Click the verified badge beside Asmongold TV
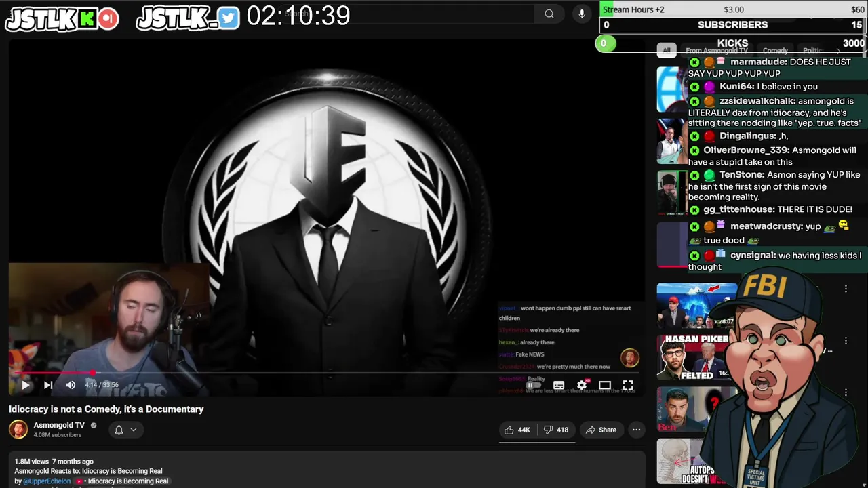This screenshot has height=488, width=868. [94, 426]
